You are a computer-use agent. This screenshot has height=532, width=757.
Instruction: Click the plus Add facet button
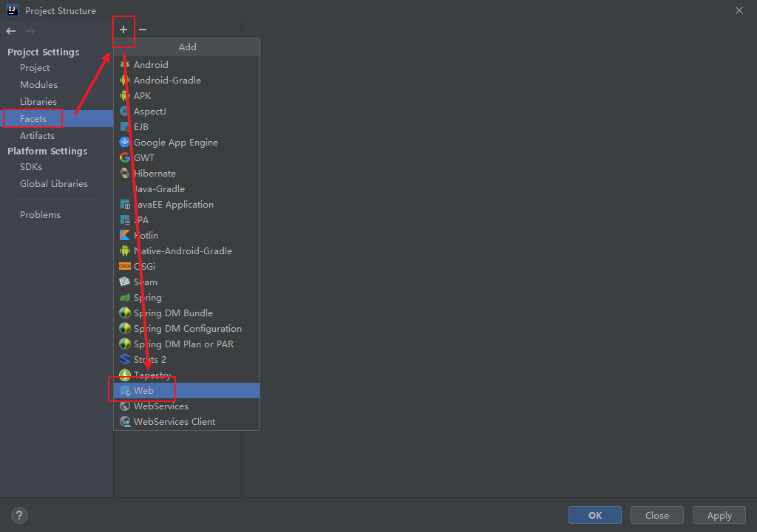[123, 30]
